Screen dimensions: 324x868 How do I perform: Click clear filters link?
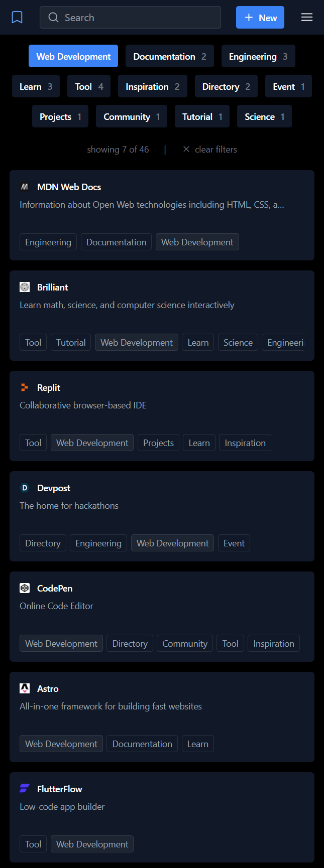210,150
